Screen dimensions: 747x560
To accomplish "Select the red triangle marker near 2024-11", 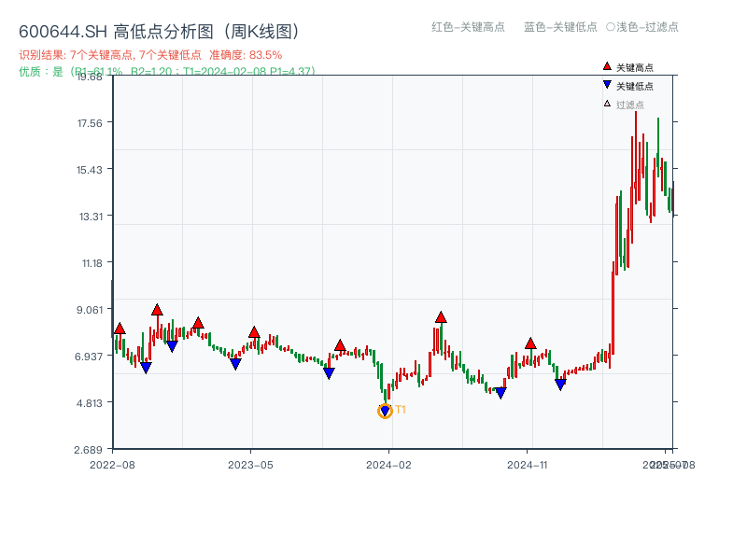I will (x=532, y=343).
